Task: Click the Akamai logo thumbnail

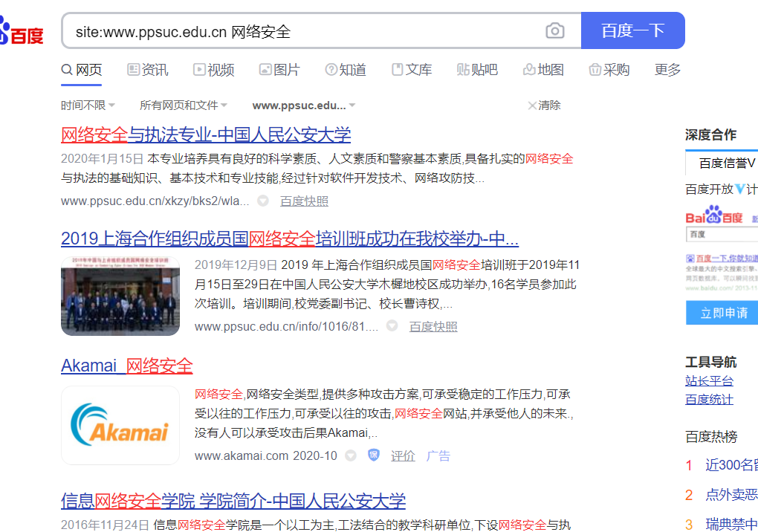Action: (120, 425)
